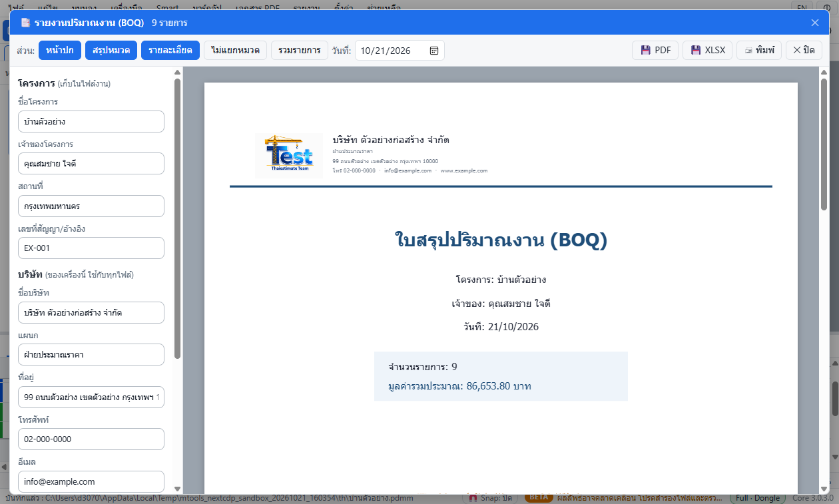Viewport: 839px width, 504px height.
Task: Enable the ไม่แยกหมวด option
Action: point(235,51)
